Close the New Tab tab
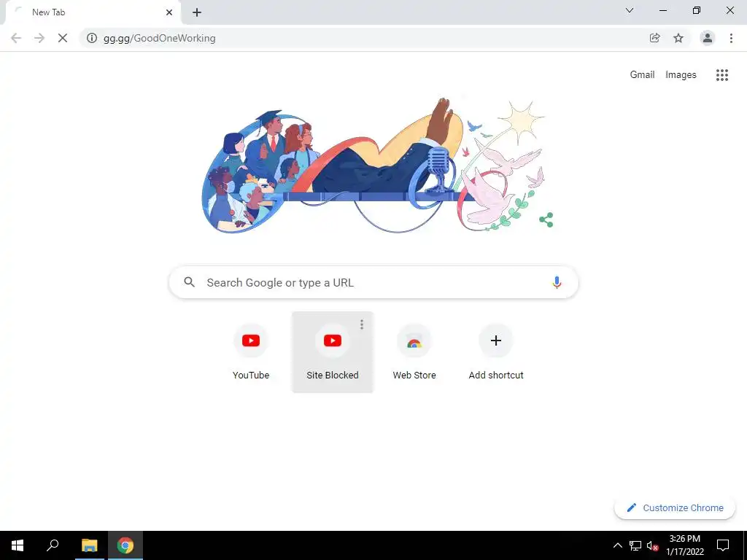 click(169, 12)
